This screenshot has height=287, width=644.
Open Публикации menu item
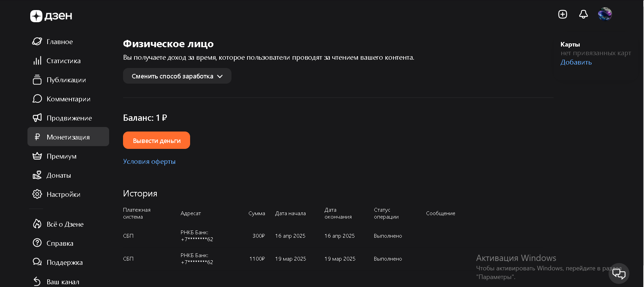pos(66,80)
